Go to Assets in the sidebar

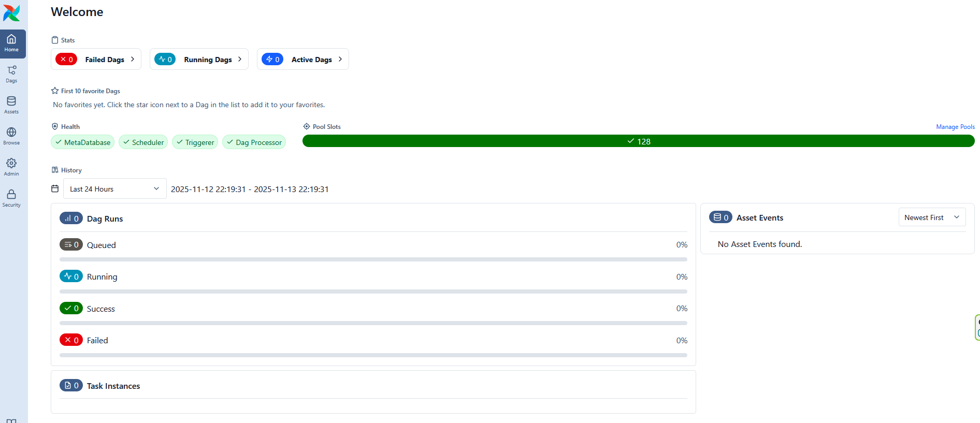[x=11, y=105]
